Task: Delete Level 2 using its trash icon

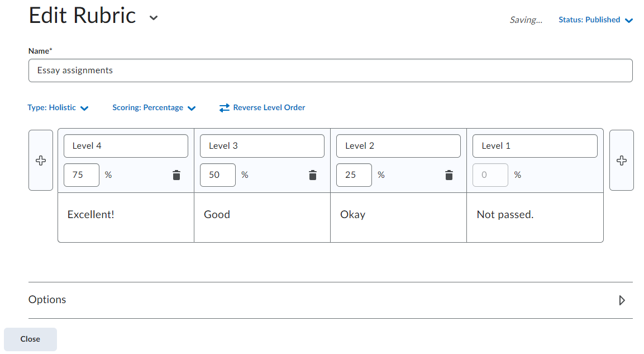Action: point(449,175)
